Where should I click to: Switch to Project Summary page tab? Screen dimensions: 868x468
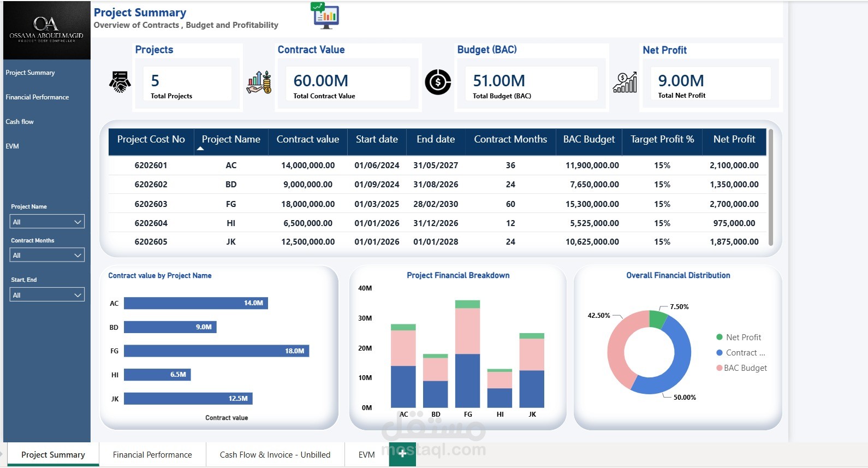click(x=53, y=454)
